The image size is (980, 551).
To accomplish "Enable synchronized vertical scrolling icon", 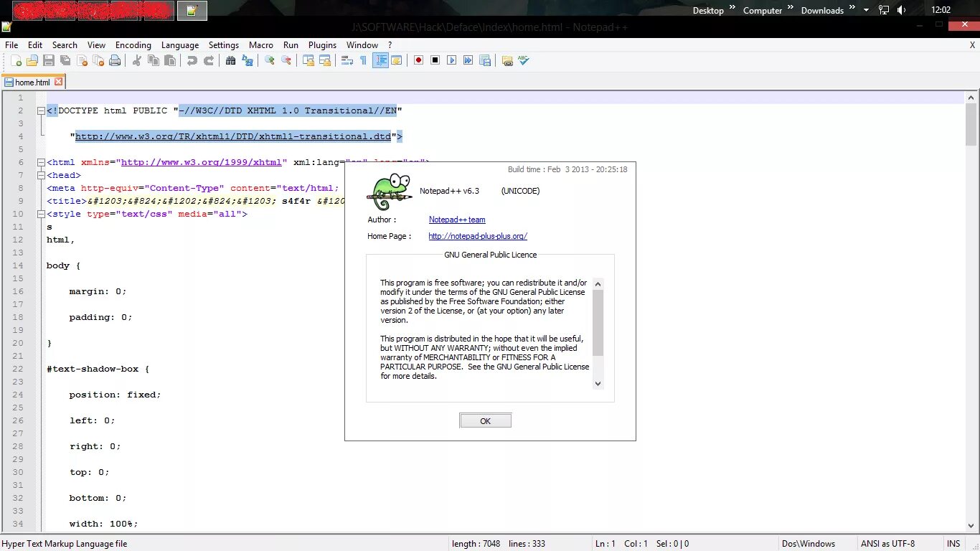I will click(x=308, y=60).
